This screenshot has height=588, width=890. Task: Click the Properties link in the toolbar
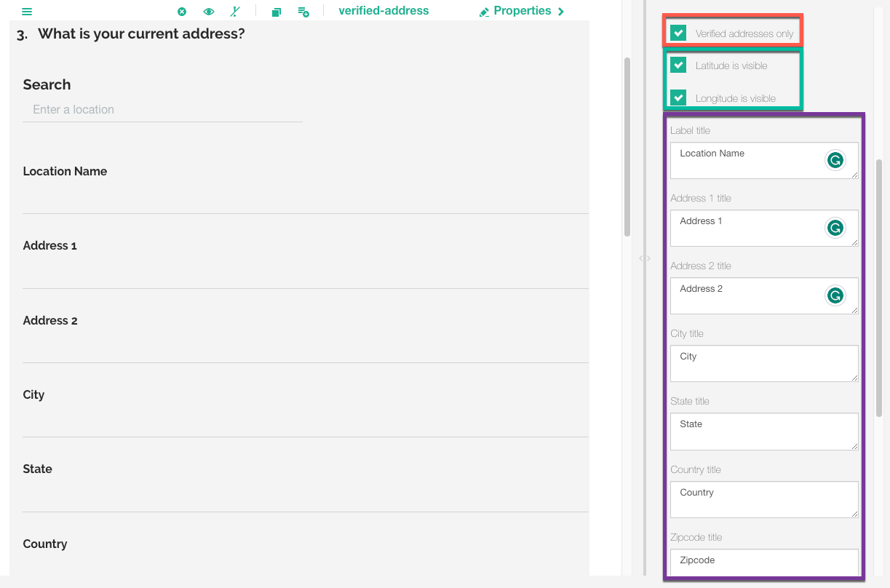pos(522,11)
